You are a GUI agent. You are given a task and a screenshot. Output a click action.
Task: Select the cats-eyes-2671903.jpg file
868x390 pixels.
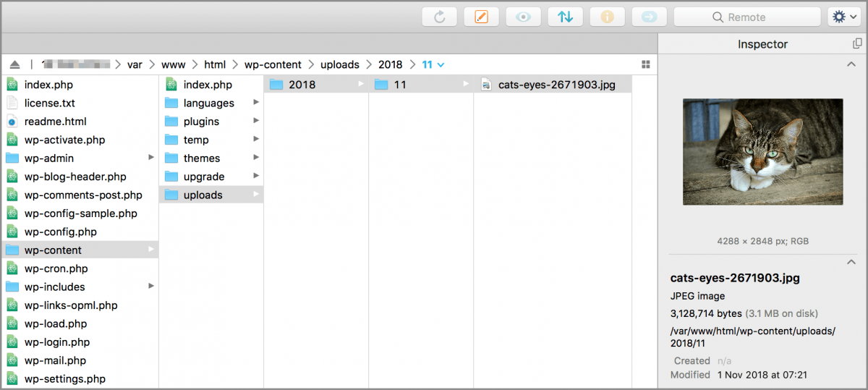coord(556,85)
